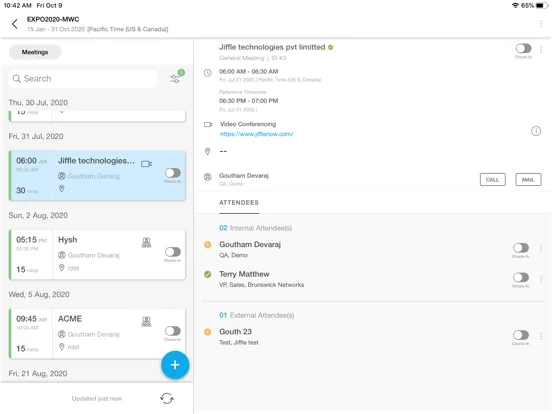Click location pin icon on Hysh card
This screenshot has width=552, height=414.
click(62, 268)
